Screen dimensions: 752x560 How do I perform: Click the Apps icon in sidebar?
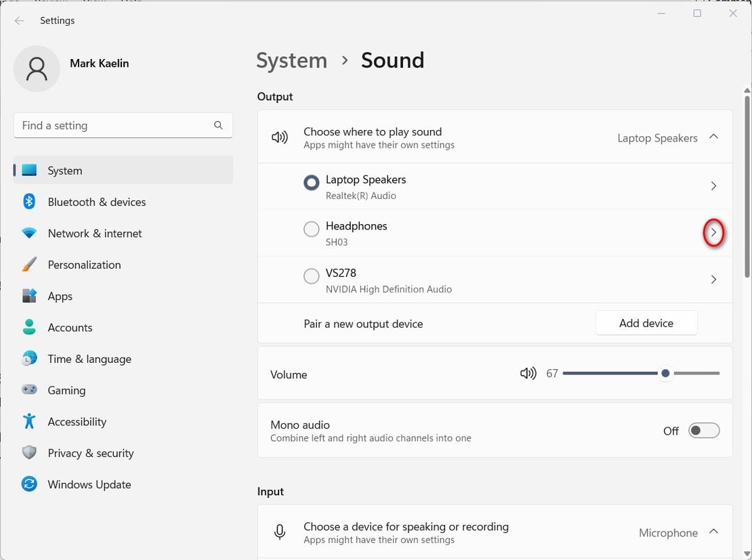[x=29, y=296]
